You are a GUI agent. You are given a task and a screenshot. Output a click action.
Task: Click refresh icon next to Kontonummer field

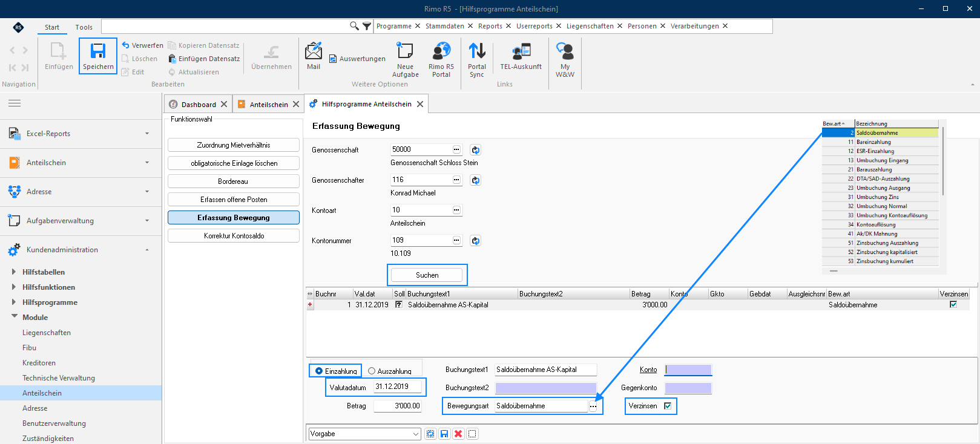tap(476, 241)
